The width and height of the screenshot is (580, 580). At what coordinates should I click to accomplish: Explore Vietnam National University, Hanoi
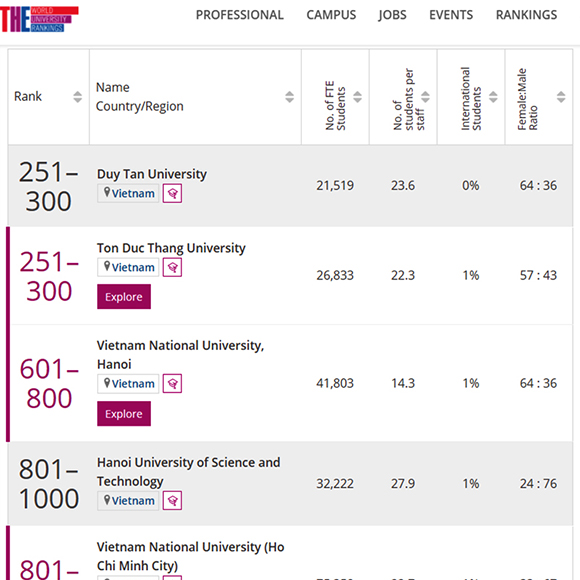(x=124, y=414)
